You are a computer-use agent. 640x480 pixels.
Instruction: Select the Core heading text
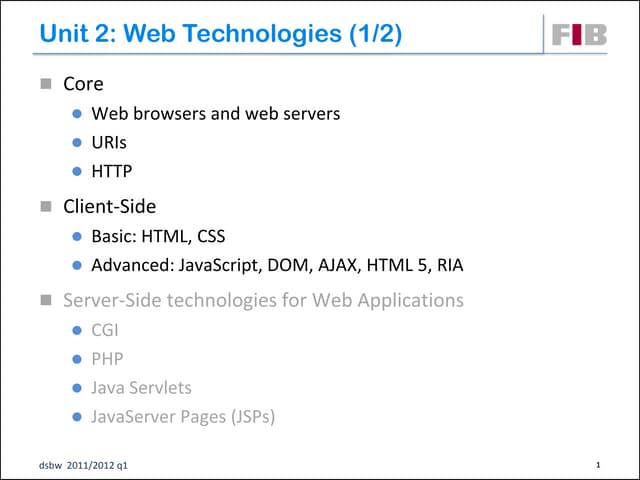tap(83, 85)
